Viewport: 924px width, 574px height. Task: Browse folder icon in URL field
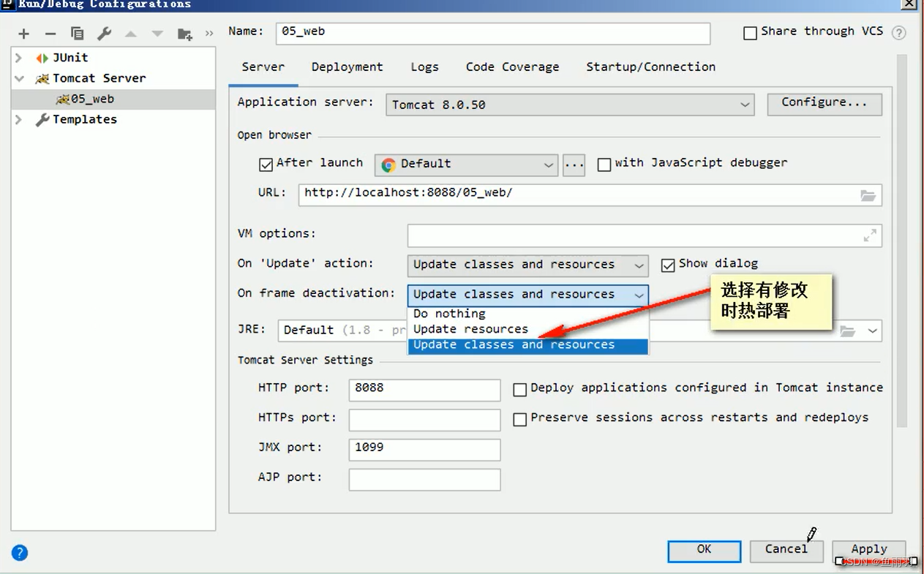click(868, 195)
